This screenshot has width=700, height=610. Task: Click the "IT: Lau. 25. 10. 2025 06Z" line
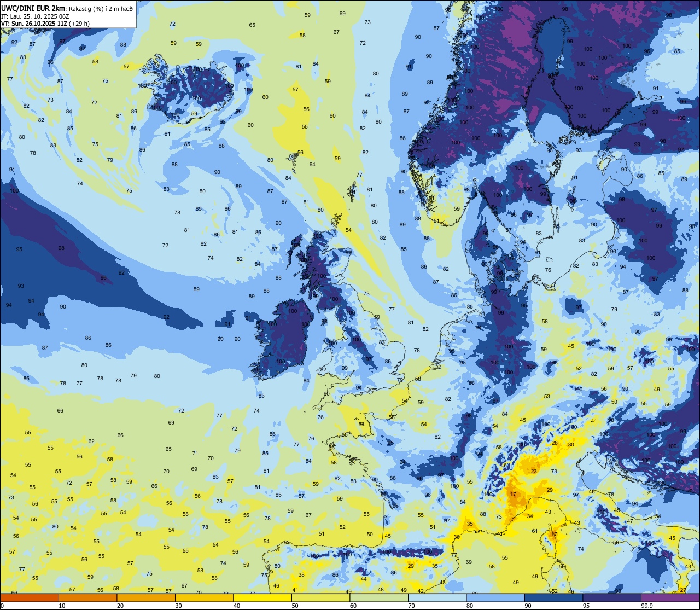tap(35, 16)
